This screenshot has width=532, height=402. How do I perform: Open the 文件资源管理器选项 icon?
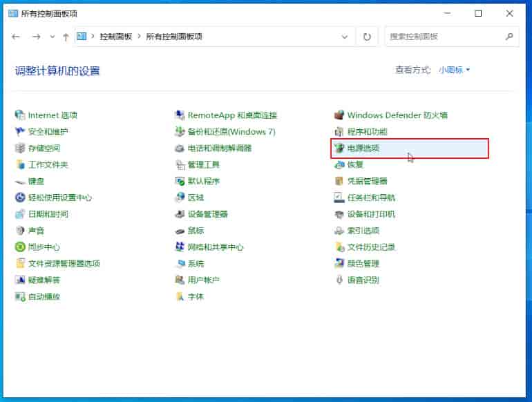[x=20, y=264]
